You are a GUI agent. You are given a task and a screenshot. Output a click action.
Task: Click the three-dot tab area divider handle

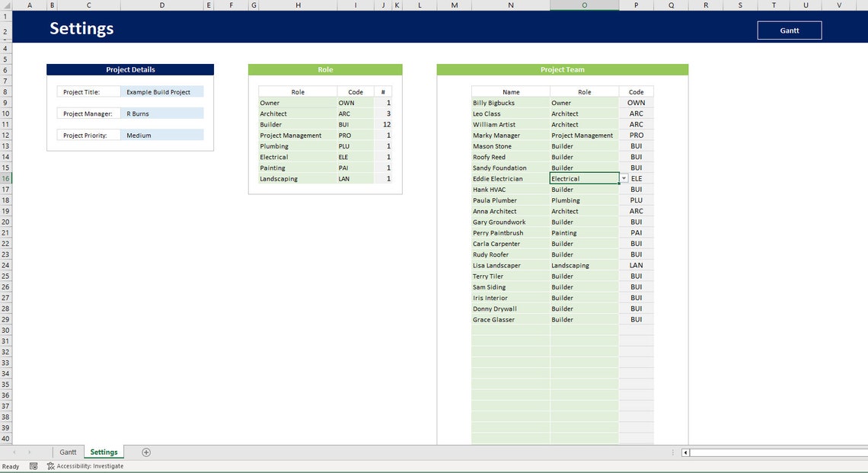pos(672,452)
